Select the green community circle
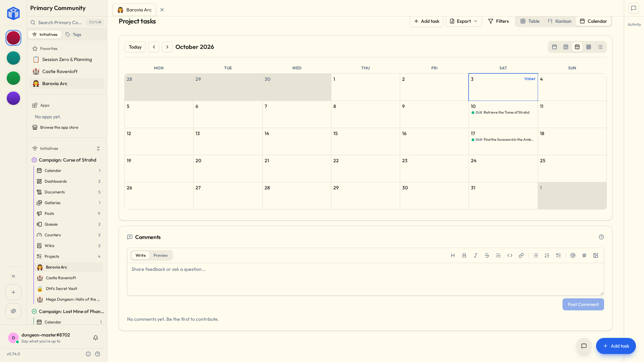 13,78
